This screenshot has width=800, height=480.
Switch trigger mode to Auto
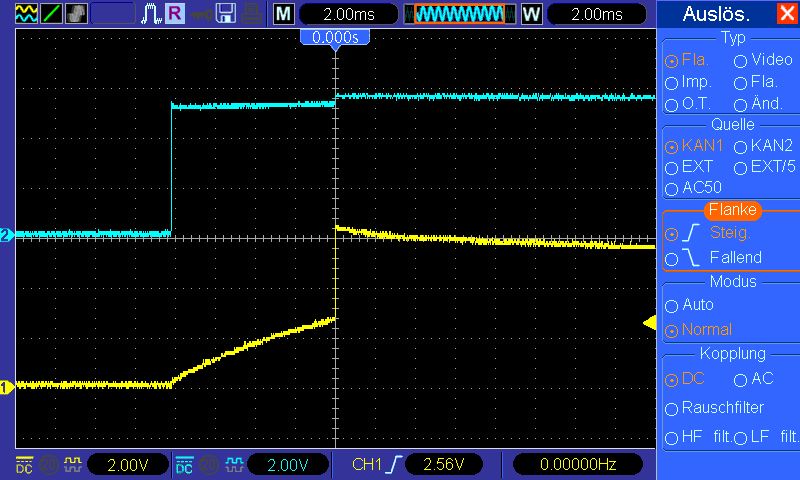[672, 305]
